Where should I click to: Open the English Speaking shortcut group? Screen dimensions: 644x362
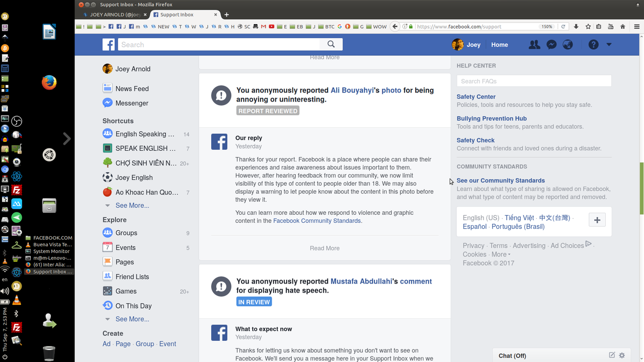pos(146,134)
